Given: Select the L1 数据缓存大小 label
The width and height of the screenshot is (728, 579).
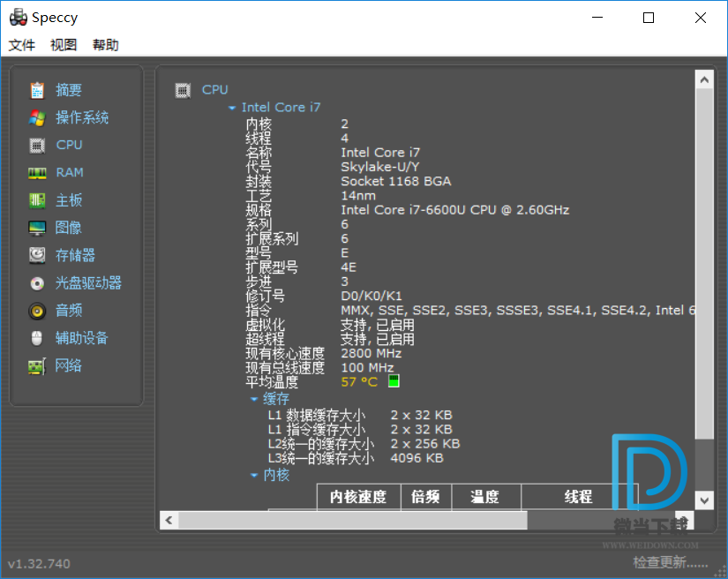Looking at the screenshot, I should (317, 415).
